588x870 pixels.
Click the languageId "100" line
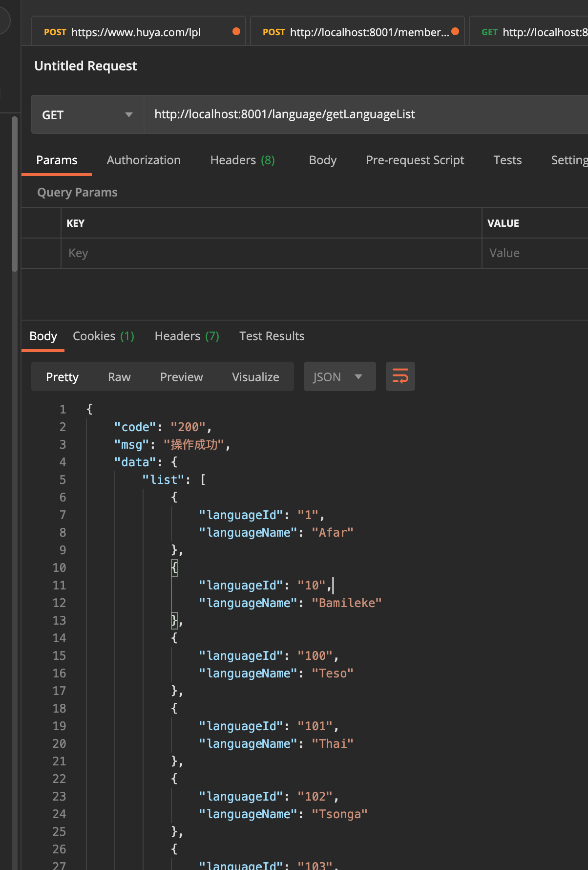[269, 656]
